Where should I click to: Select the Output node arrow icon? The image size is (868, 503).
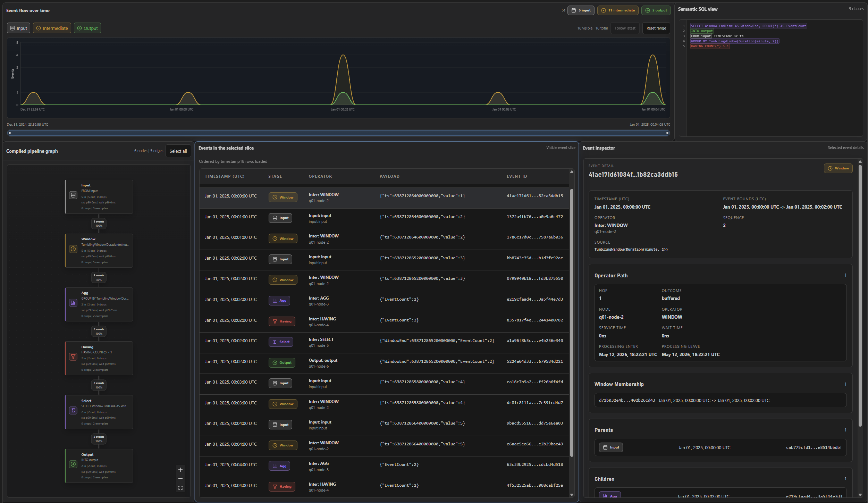point(73,464)
